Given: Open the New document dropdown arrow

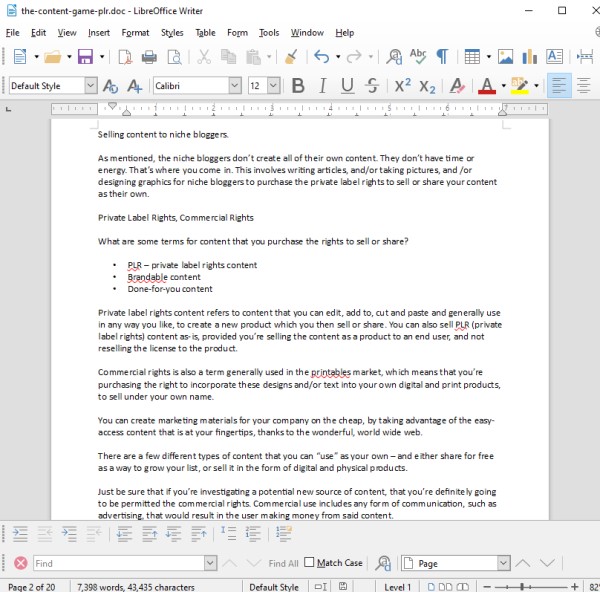Looking at the screenshot, I should [36, 57].
